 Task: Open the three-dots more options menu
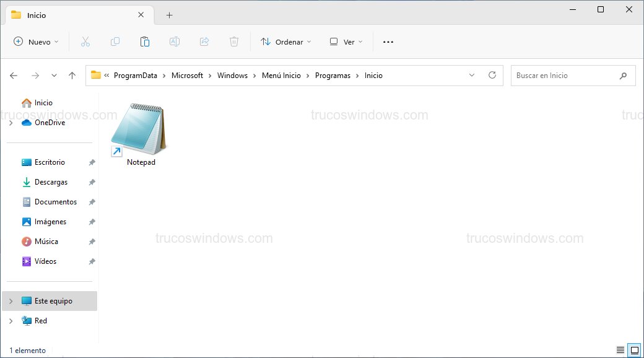pos(388,41)
